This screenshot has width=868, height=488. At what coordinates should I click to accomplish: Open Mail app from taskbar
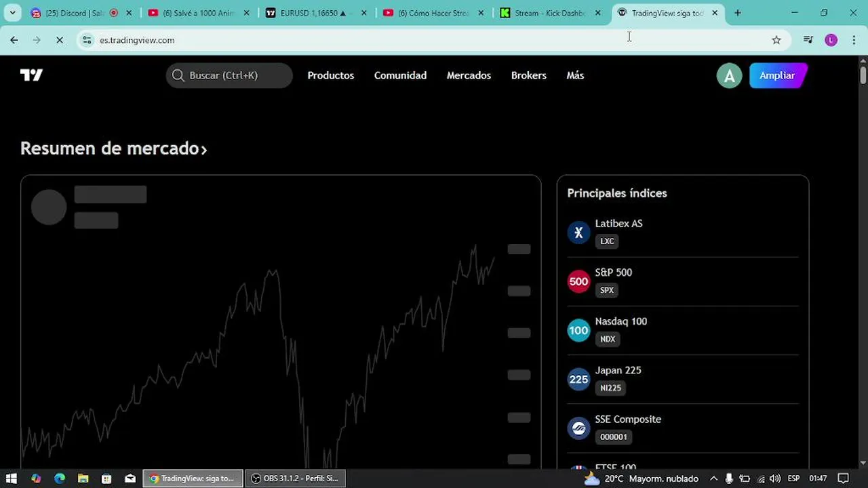coord(130,479)
